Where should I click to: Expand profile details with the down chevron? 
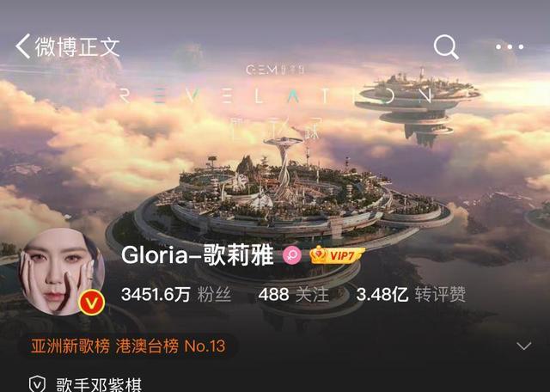coord(523,346)
